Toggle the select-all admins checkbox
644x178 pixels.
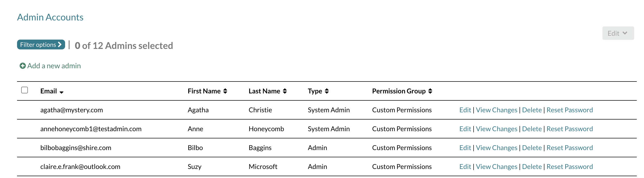[x=25, y=90]
